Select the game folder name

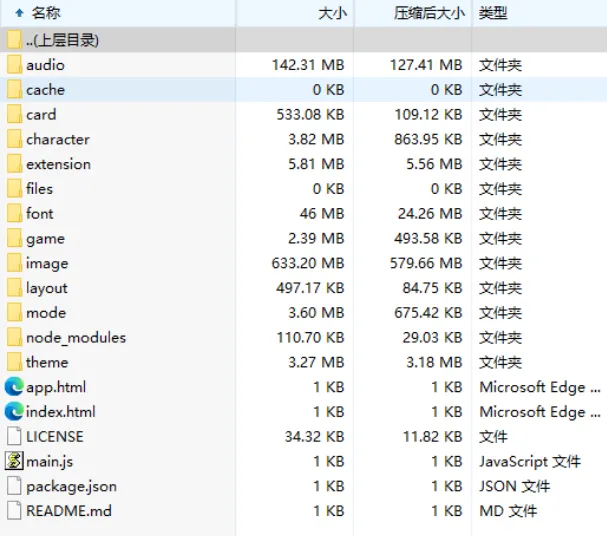click(x=45, y=239)
